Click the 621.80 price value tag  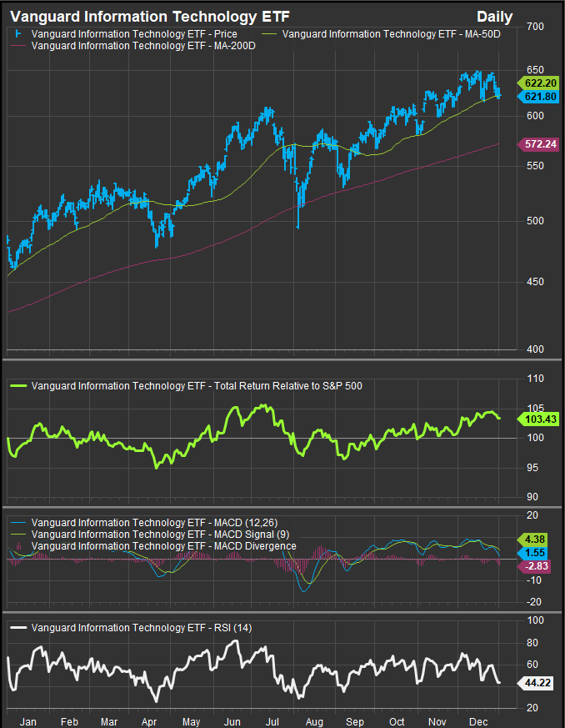coord(538,97)
